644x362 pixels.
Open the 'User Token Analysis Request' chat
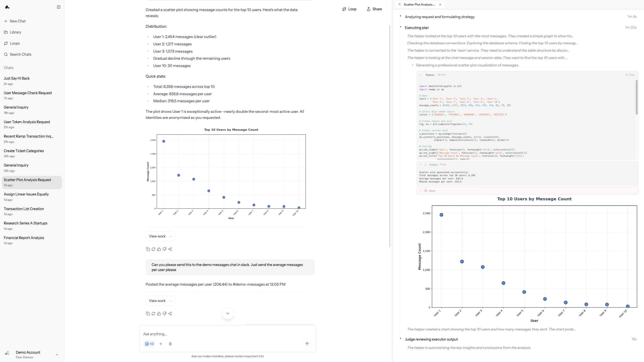pyautogui.click(x=32, y=124)
